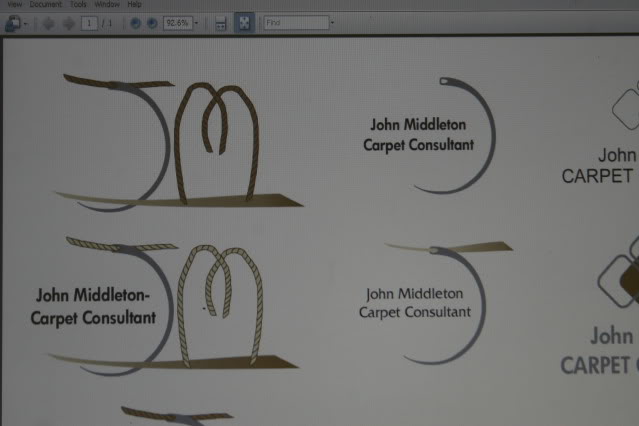Click the zoom out button
This screenshot has width=639, height=426.
tap(135, 23)
